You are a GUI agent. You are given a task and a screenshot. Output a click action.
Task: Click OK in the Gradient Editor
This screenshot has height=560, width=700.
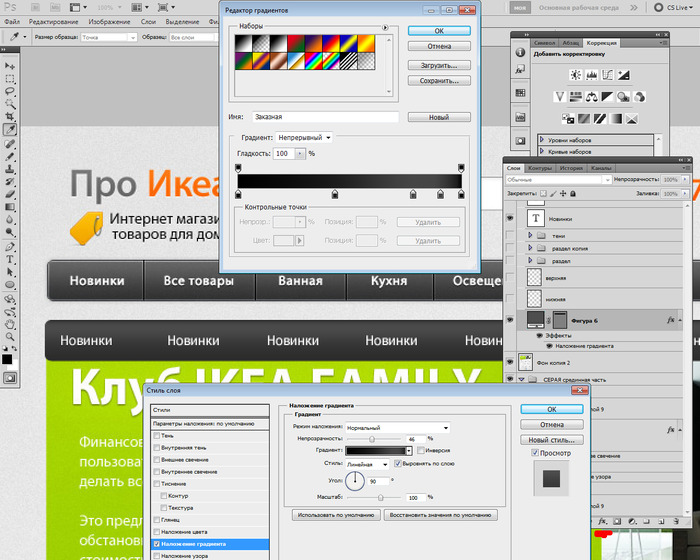[x=439, y=31]
